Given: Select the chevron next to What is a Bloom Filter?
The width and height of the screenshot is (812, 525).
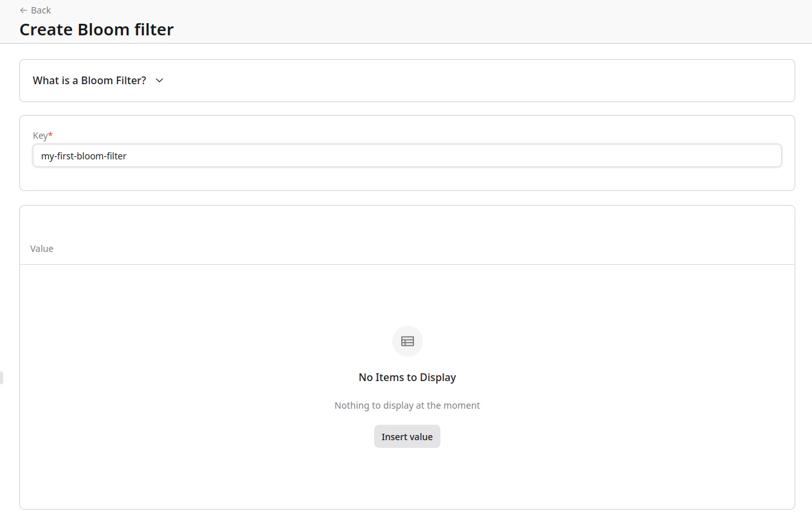Looking at the screenshot, I should 159,80.
